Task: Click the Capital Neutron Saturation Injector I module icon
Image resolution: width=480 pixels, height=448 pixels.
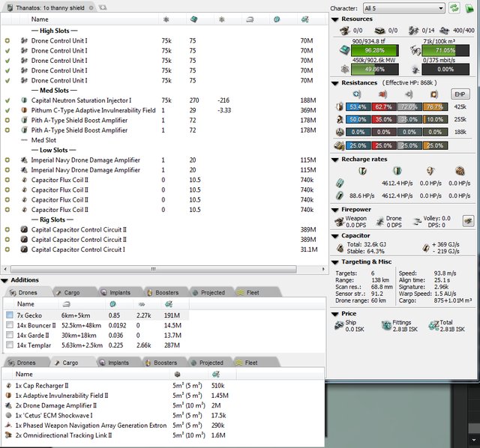Action: pyautogui.click(x=24, y=100)
